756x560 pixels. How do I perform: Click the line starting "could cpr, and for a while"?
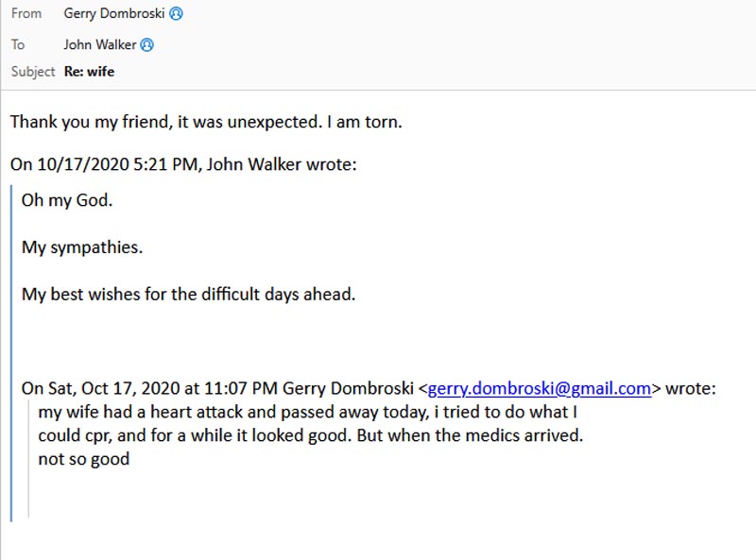(310, 436)
